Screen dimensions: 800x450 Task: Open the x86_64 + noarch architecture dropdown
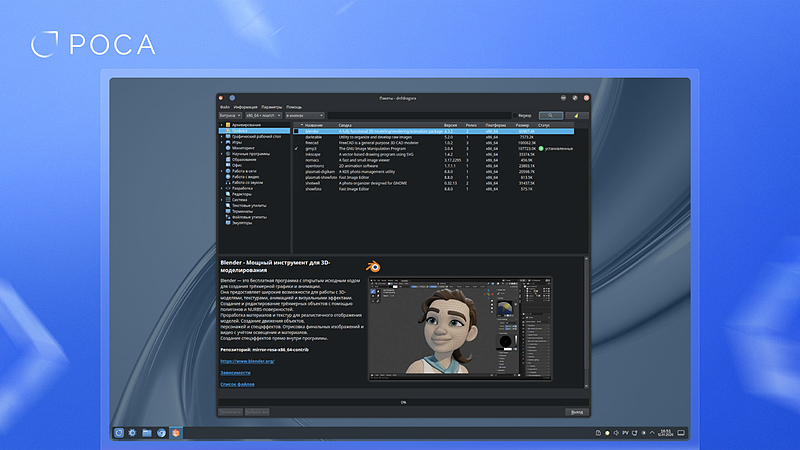pos(264,116)
